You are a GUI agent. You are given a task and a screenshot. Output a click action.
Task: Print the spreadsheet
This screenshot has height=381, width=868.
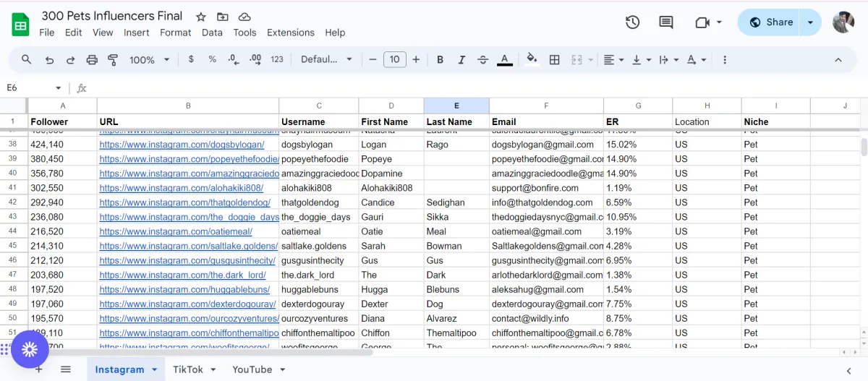(x=92, y=60)
